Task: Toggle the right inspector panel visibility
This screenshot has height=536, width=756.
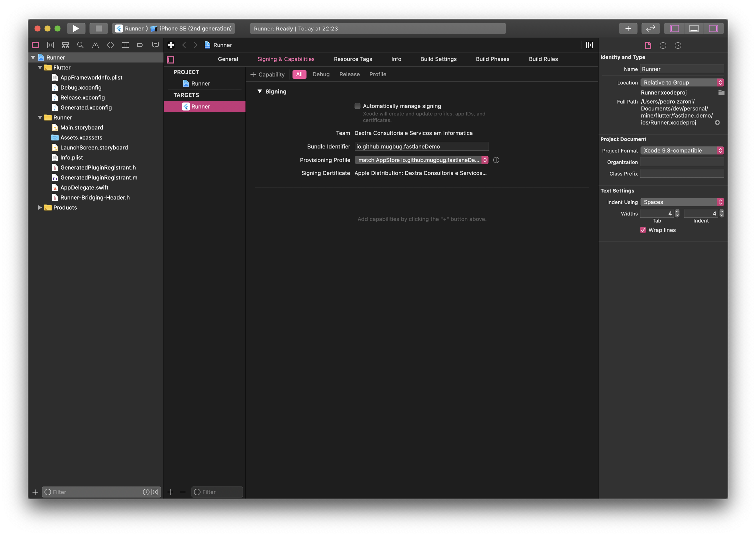Action: click(x=713, y=28)
